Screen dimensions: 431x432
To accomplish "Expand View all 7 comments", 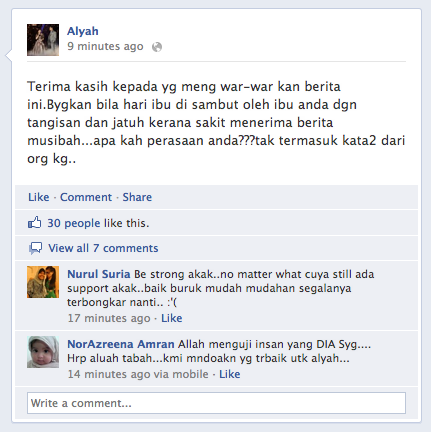I will coord(103,248).
